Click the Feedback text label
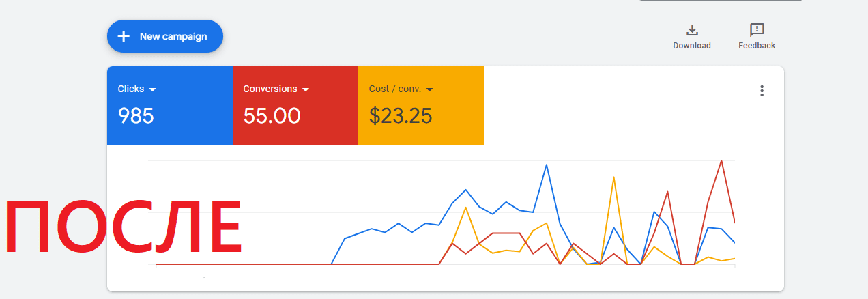The width and height of the screenshot is (868, 299). pos(757,46)
